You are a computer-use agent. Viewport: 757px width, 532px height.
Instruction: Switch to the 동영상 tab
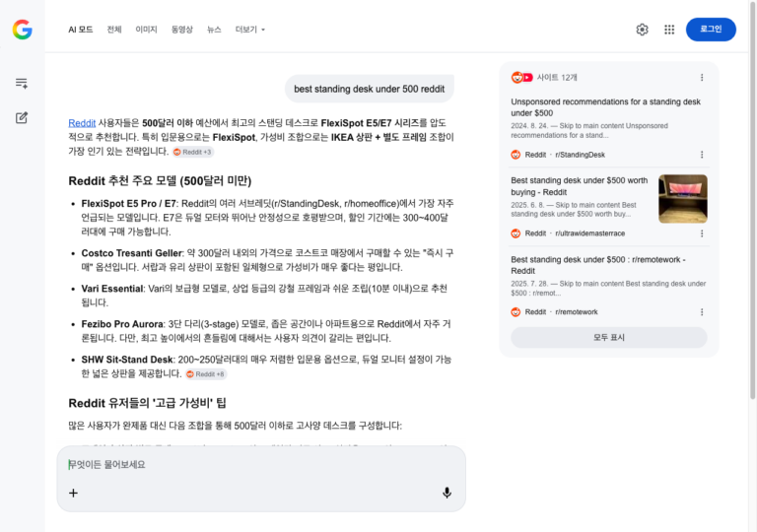[x=182, y=30]
